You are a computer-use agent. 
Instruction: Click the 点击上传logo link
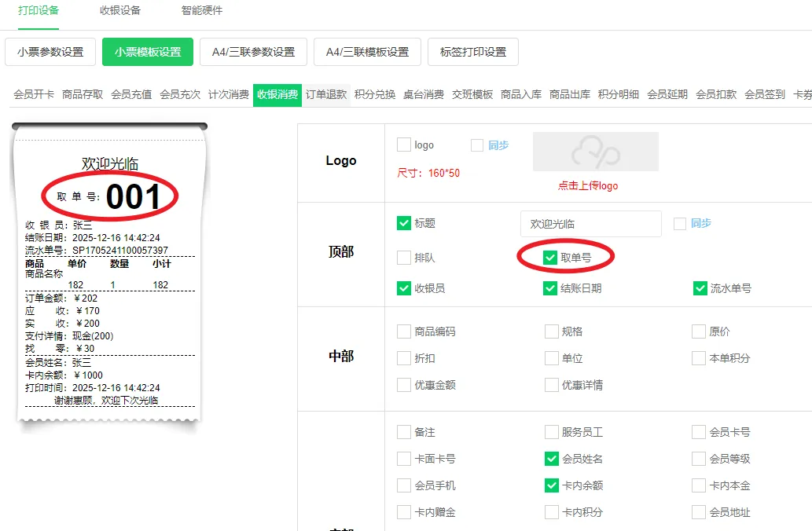(x=588, y=186)
